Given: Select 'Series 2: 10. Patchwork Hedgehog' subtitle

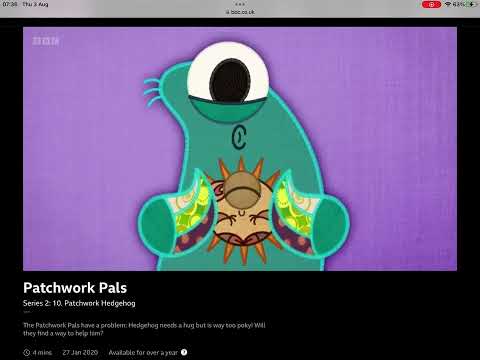Looking at the screenshot, I should [x=79, y=303].
